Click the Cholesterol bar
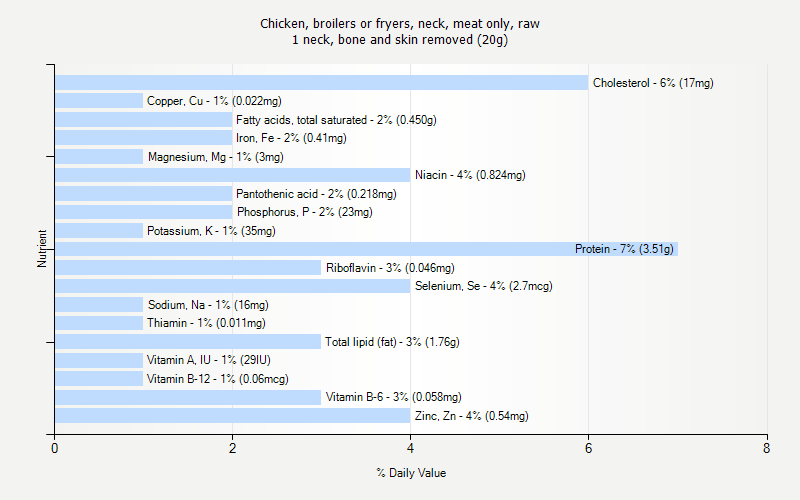Image resolution: width=800 pixels, height=500 pixels. coord(321,83)
